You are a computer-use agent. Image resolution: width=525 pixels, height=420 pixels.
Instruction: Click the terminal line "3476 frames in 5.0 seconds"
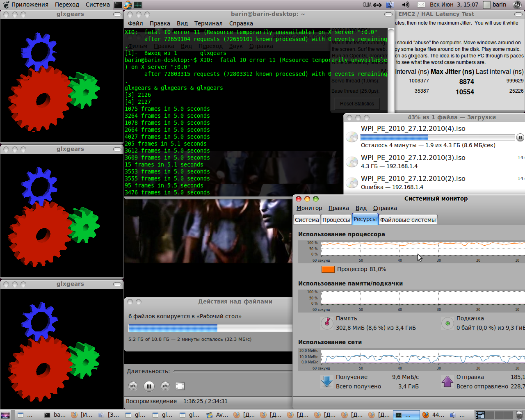167,192
